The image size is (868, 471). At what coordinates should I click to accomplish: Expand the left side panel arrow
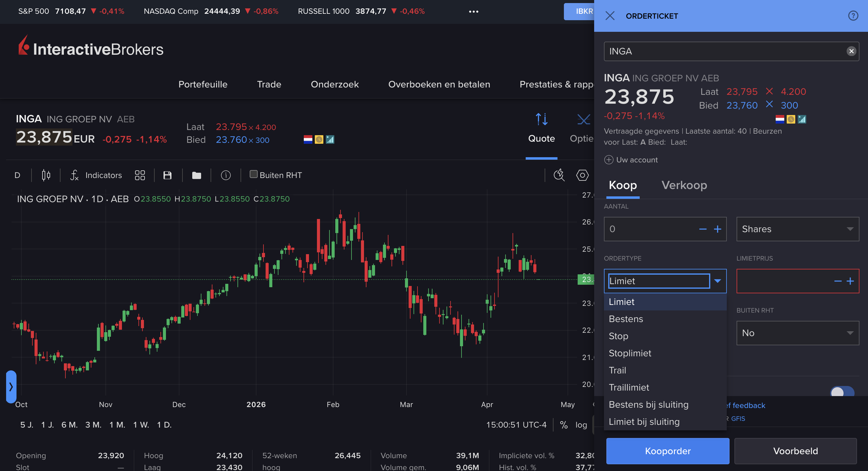click(11, 387)
